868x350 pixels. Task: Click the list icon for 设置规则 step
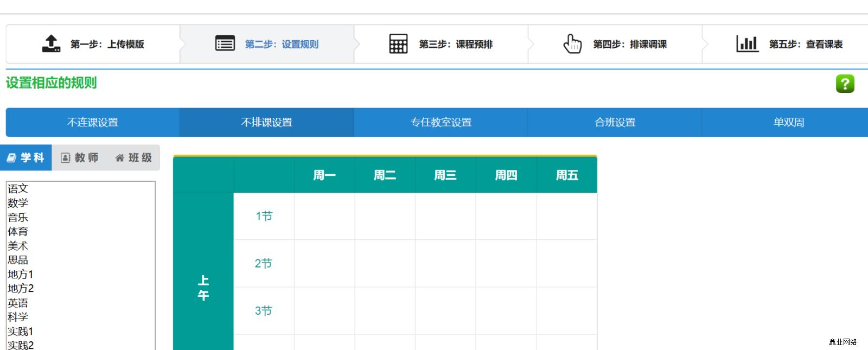(225, 43)
